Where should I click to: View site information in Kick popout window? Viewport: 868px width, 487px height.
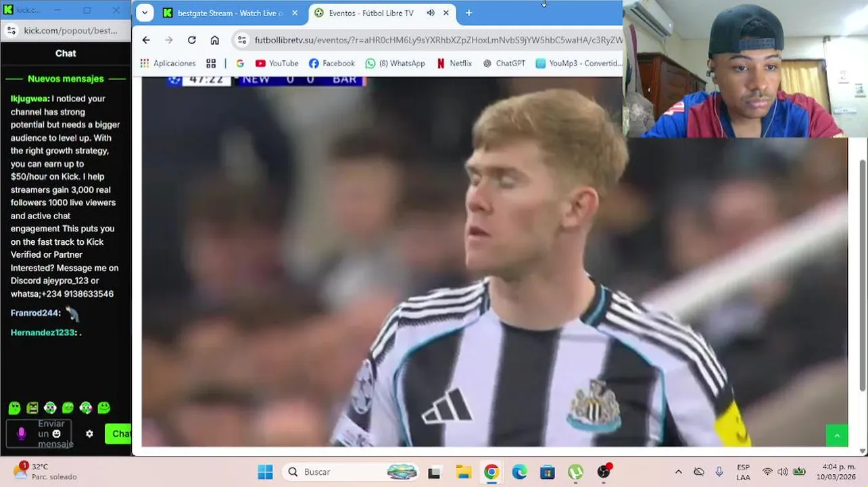(x=11, y=30)
